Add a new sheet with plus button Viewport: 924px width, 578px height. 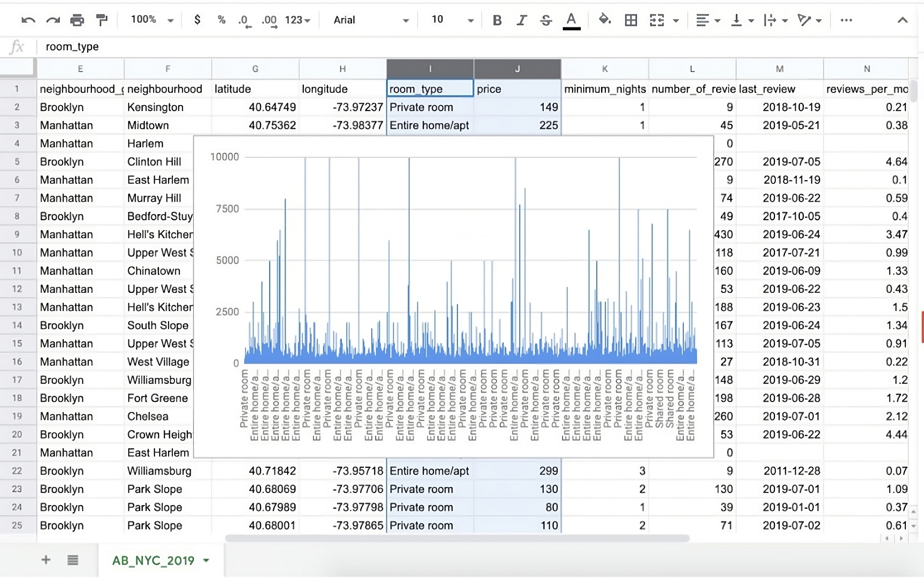pyautogui.click(x=46, y=560)
